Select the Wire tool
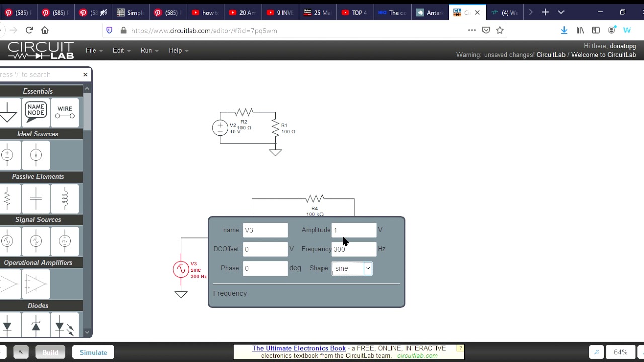 point(65,112)
